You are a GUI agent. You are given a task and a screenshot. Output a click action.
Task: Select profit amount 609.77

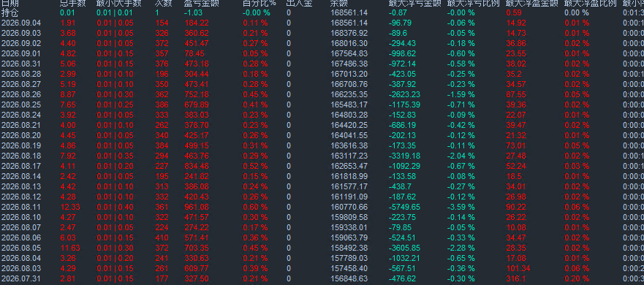click(x=197, y=269)
